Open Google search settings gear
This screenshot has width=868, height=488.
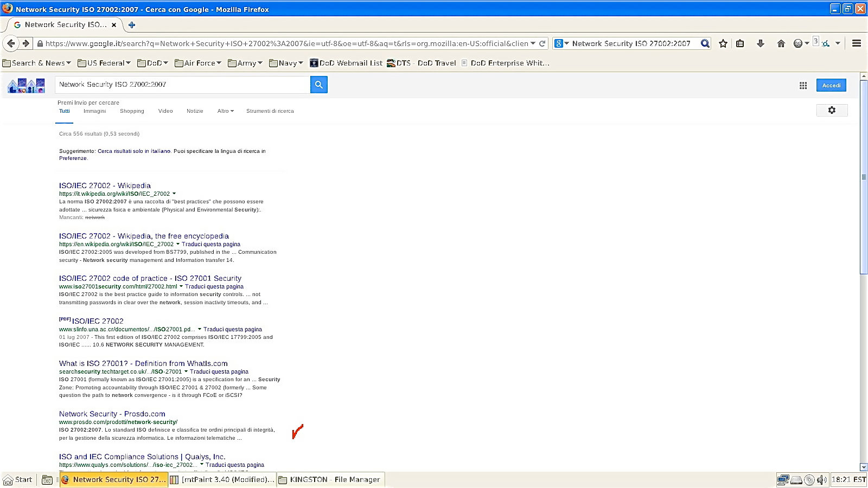(x=832, y=110)
